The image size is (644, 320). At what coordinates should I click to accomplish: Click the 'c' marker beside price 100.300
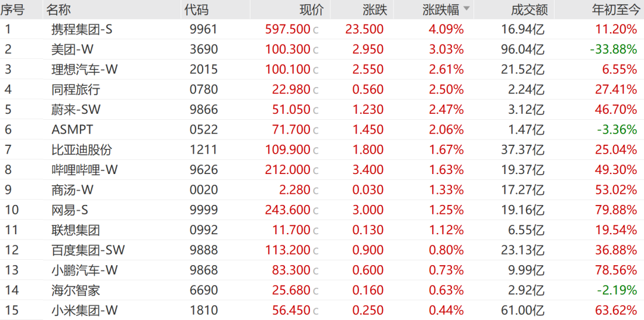click(316, 50)
